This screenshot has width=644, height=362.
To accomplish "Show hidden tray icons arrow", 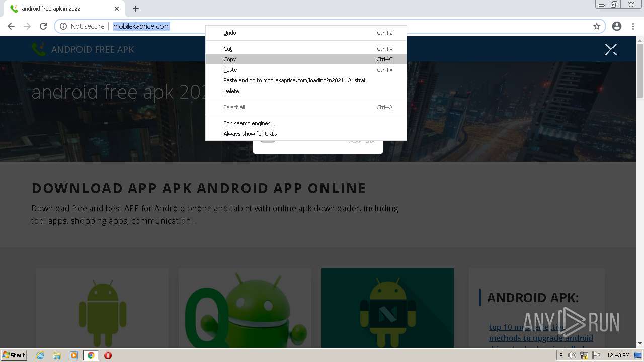I will 561,355.
